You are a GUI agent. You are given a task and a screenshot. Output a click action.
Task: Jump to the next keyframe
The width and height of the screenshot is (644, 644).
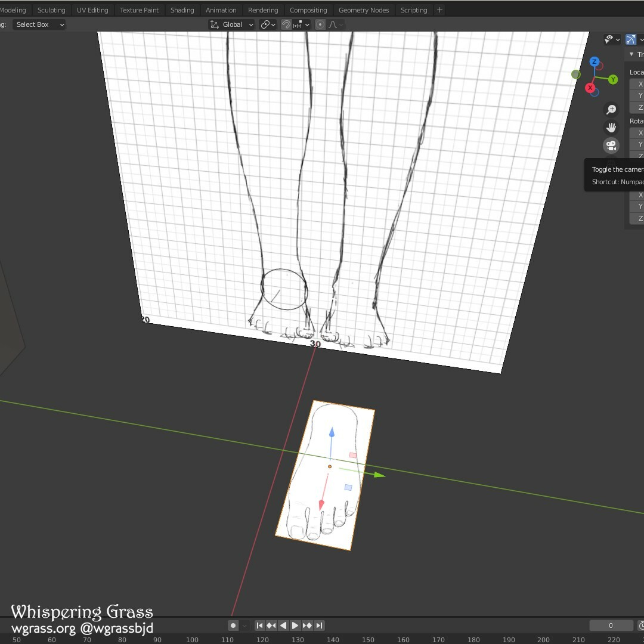click(307, 626)
